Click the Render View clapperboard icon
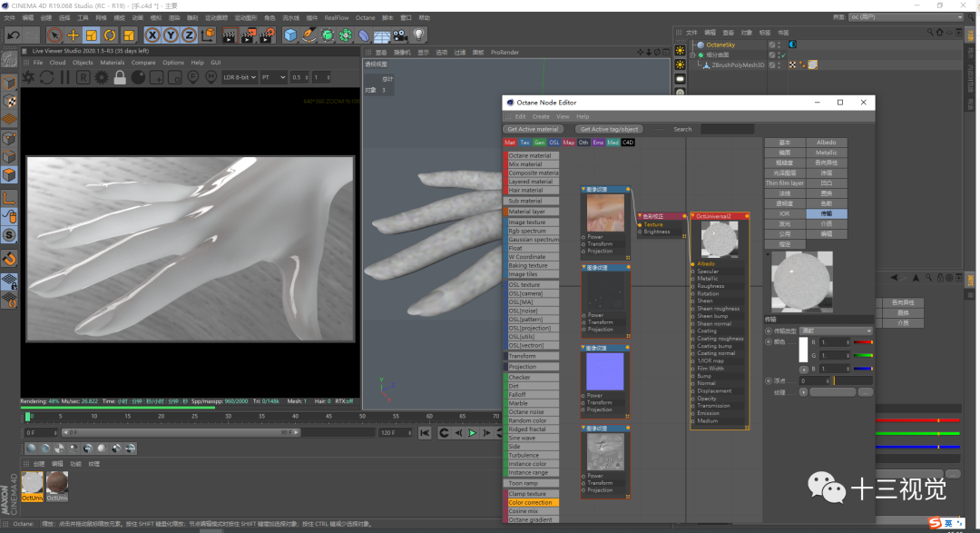 click(230, 35)
